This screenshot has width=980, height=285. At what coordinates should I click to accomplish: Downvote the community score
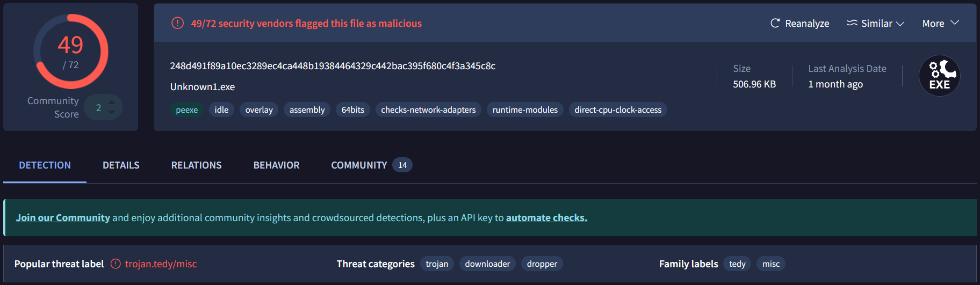111,113
